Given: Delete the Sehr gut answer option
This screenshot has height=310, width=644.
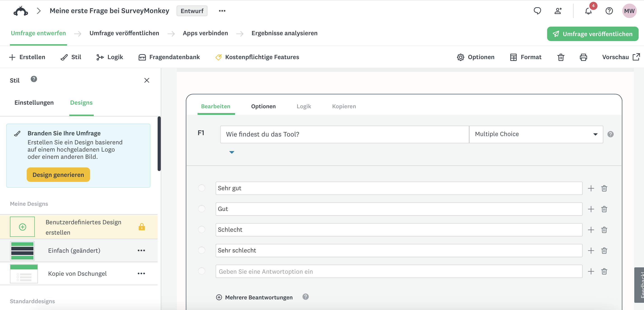Looking at the screenshot, I should tap(604, 188).
